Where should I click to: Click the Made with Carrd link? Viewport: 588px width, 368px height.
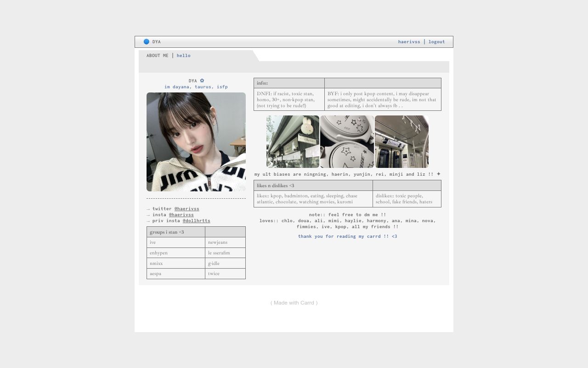coord(294,303)
